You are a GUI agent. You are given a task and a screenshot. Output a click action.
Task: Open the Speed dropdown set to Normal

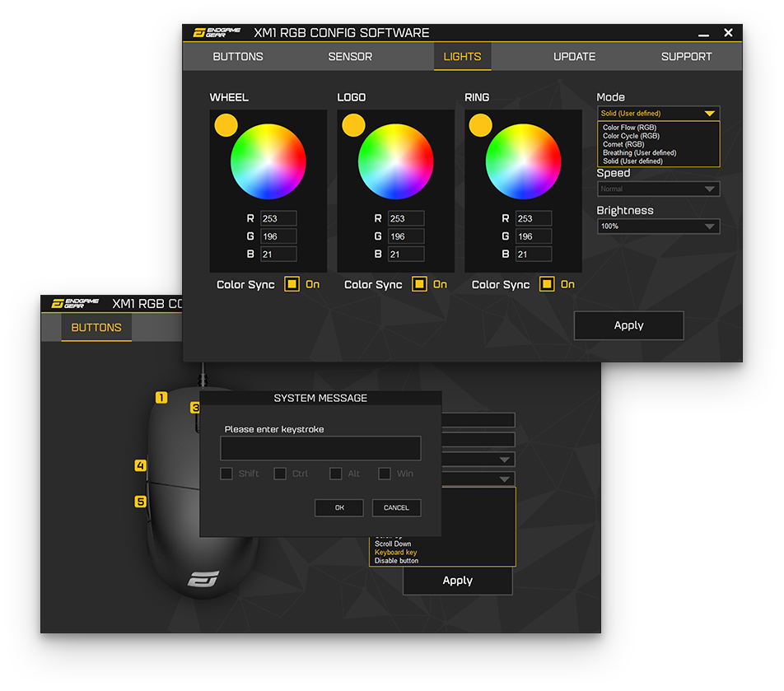pyautogui.click(x=659, y=189)
